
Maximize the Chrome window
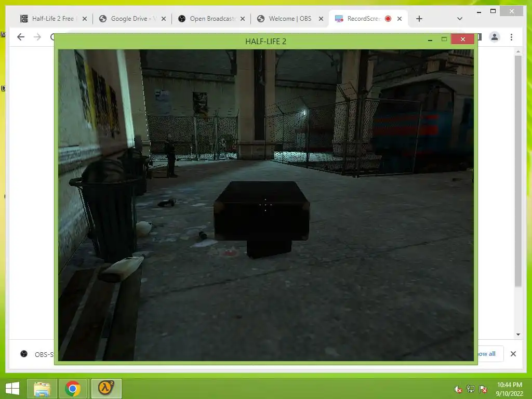493,11
